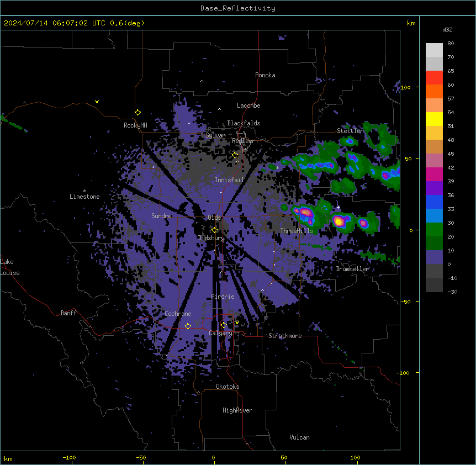Click the RedDeer city label

click(243, 141)
